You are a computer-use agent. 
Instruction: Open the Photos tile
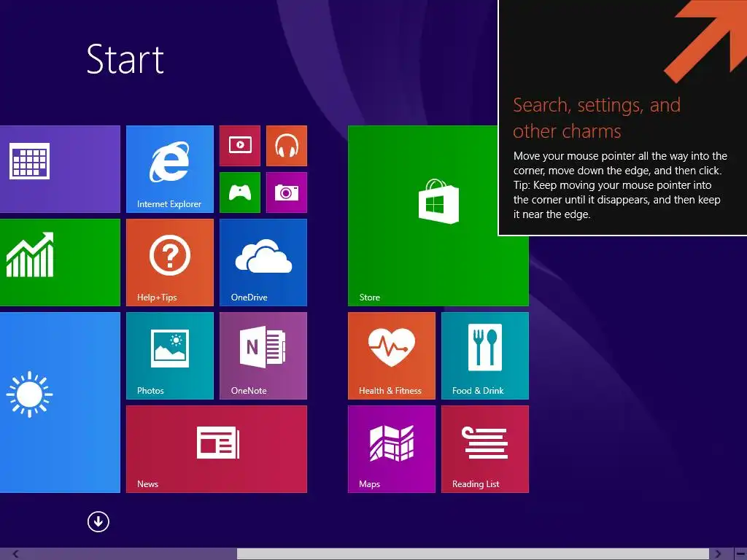(169, 356)
